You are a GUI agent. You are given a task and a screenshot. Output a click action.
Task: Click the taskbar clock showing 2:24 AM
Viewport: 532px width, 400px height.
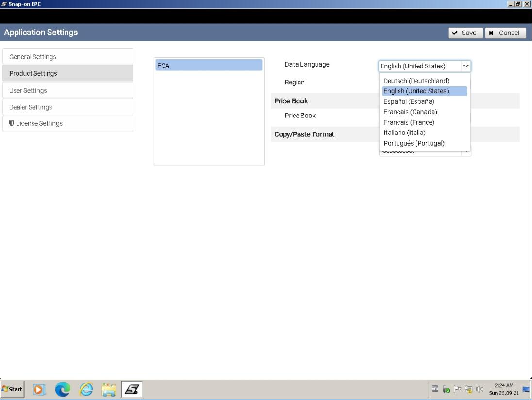tap(504, 389)
